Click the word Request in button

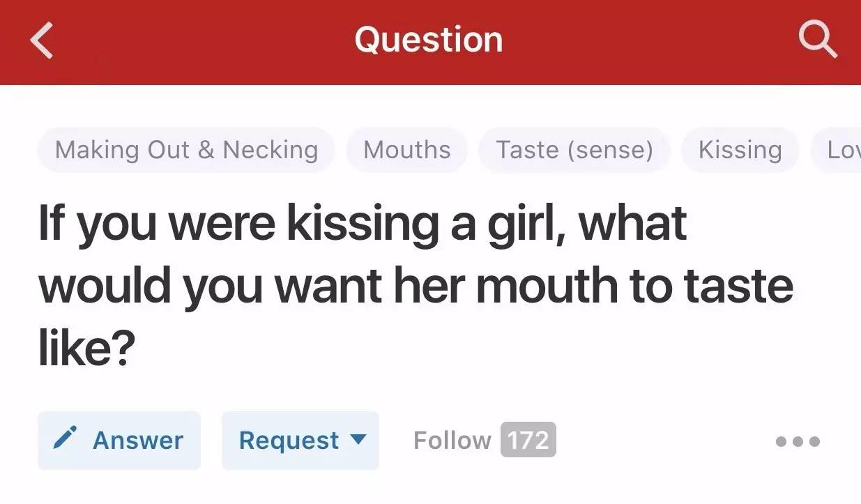(289, 441)
